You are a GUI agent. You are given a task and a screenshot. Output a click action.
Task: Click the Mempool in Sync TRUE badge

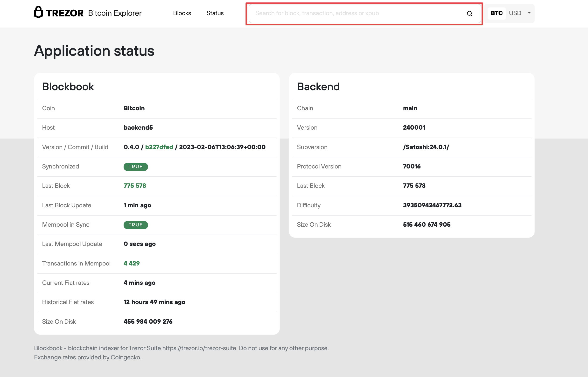(x=136, y=225)
